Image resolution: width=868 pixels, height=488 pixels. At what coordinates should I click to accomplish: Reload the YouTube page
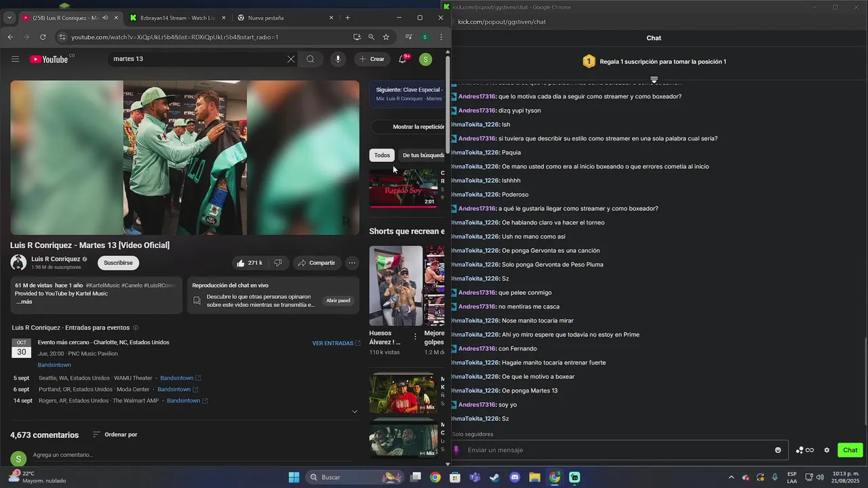[x=43, y=37]
